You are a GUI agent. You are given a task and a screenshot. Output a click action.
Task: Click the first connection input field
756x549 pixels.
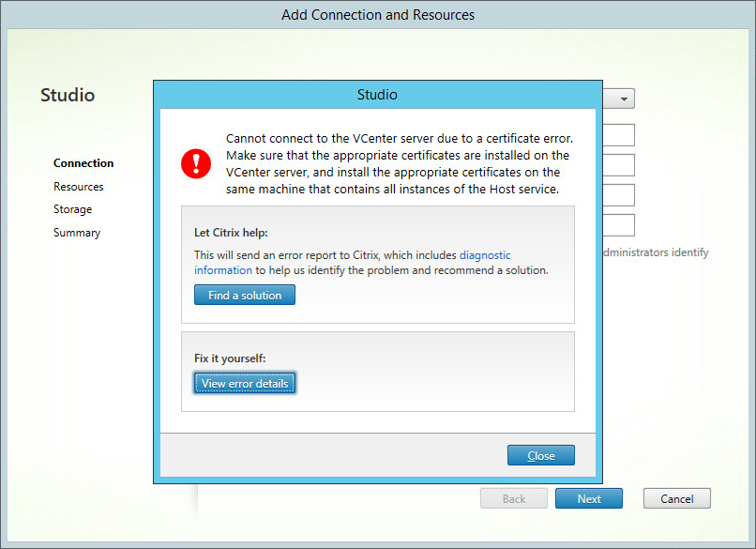click(x=621, y=134)
